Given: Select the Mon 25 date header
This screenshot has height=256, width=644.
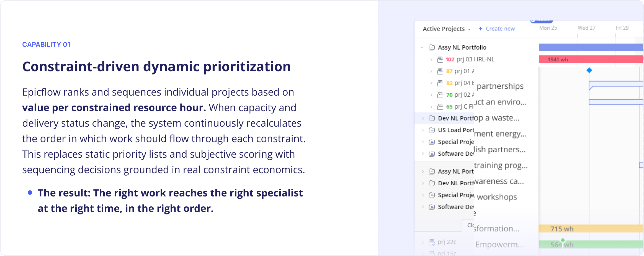Looking at the screenshot, I should (548, 28).
